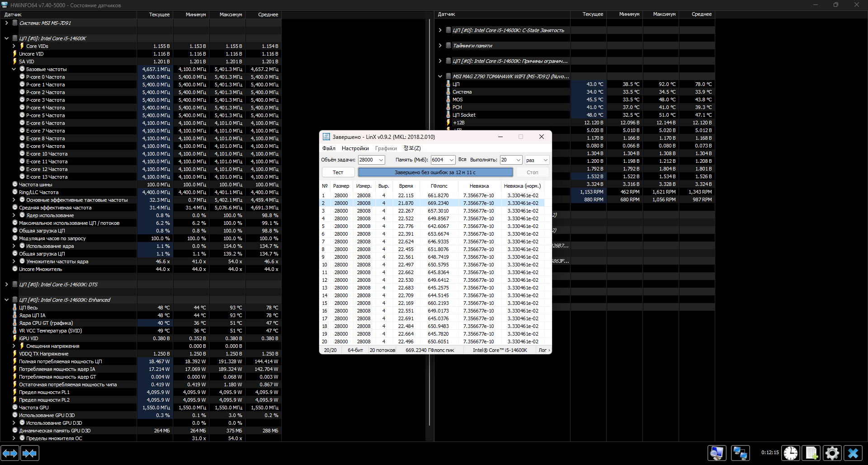This screenshot has width=868, height=465.
Task: Close sensors with the blue X icon
Action: (x=853, y=453)
